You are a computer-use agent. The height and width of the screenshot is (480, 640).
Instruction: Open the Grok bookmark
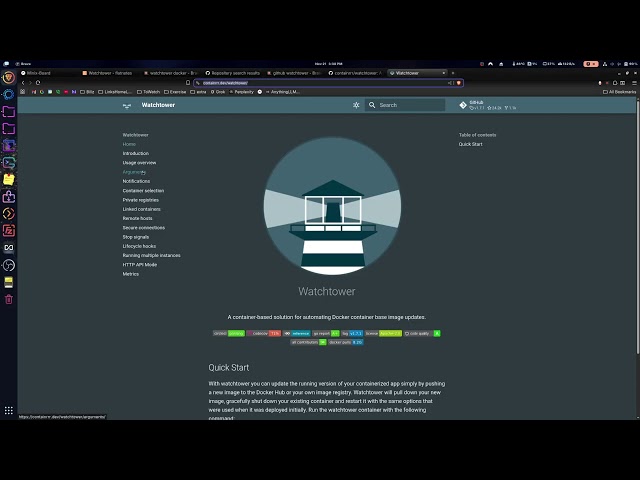(x=218, y=92)
